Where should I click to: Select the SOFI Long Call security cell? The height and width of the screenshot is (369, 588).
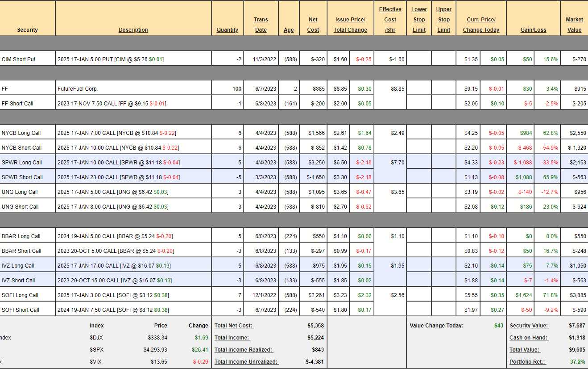point(20,295)
